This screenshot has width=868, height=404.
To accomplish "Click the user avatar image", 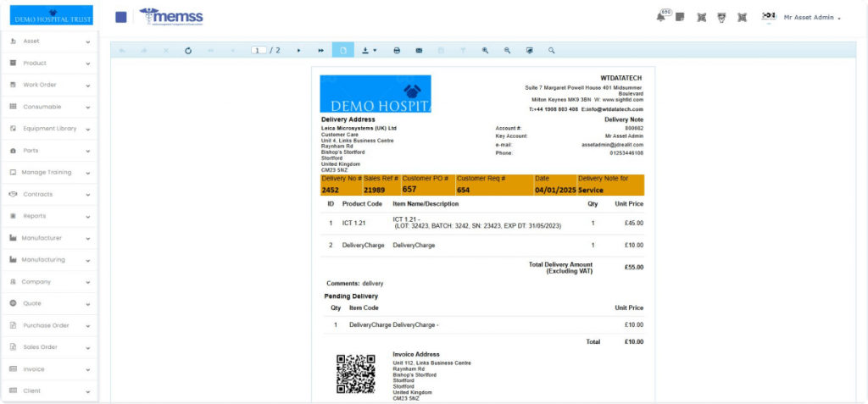I will click(769, 17).
